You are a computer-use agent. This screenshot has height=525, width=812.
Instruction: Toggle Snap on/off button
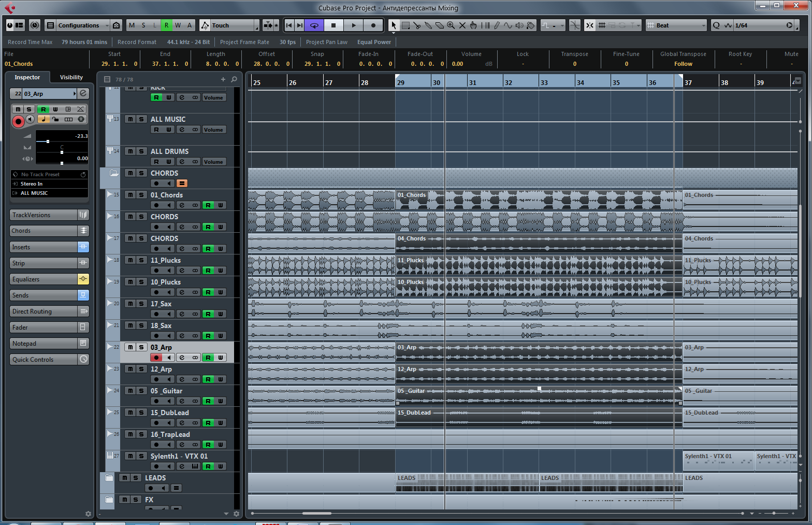(589, 25)
